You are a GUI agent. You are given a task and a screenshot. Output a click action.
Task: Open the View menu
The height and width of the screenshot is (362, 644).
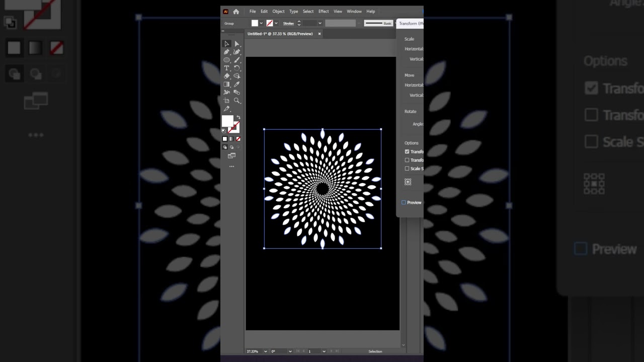[x=338, y=12]
